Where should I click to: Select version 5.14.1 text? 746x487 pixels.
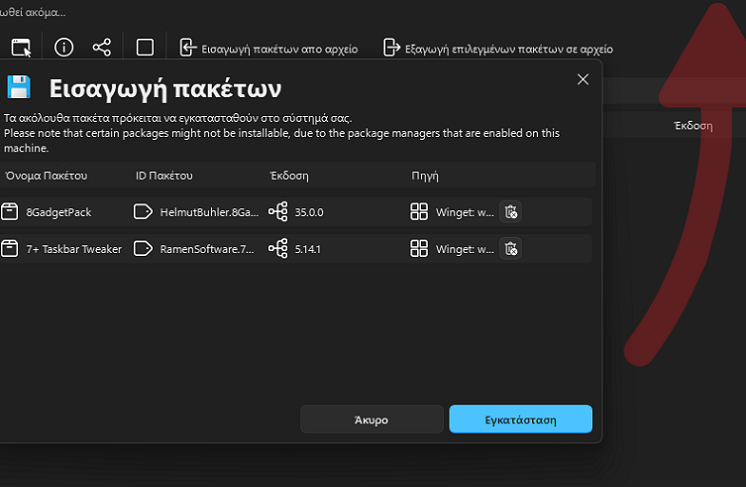[x=307, y=249]
